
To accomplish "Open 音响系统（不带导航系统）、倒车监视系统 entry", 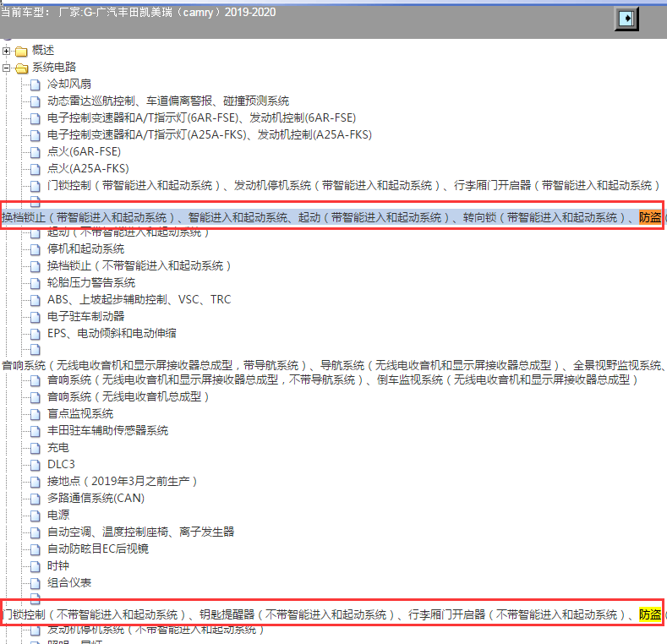I will (342, 379).
